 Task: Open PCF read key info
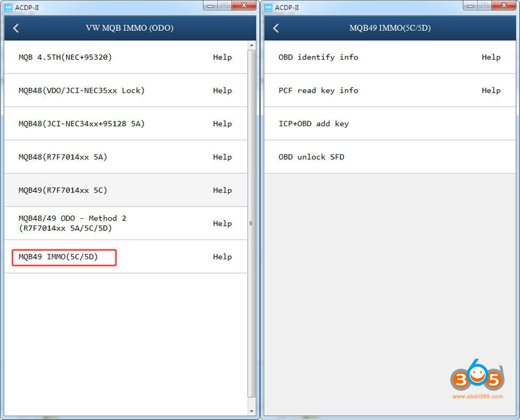point(318,90)
